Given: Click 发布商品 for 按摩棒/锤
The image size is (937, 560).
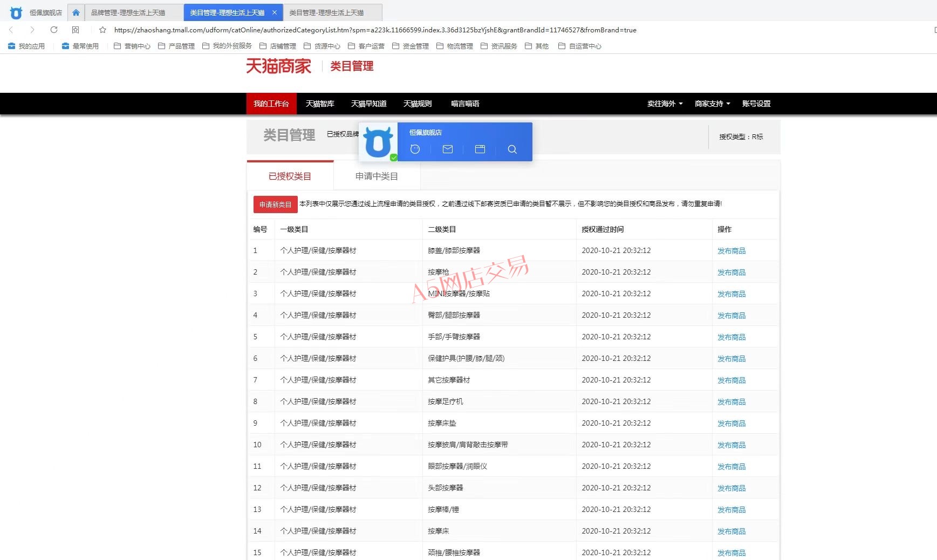Looking at the screenshot, I should (731, 510).
